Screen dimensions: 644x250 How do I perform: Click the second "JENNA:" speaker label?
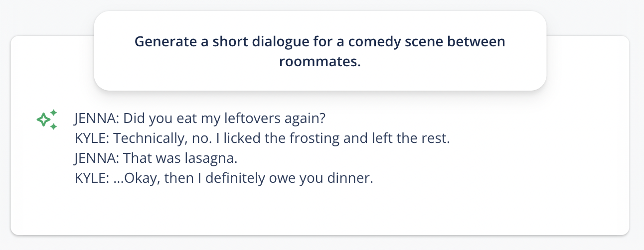(96, 158)
